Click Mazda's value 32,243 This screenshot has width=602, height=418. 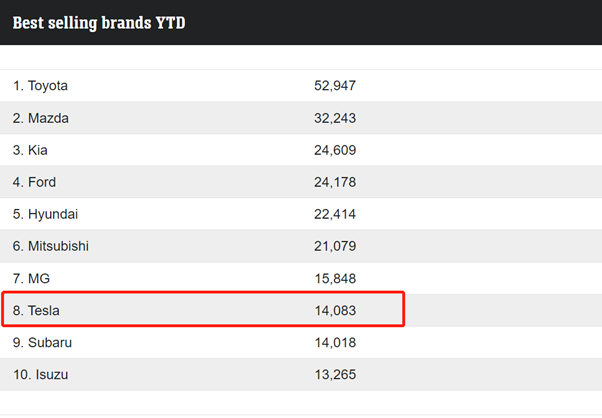click(x=335, y=118)
